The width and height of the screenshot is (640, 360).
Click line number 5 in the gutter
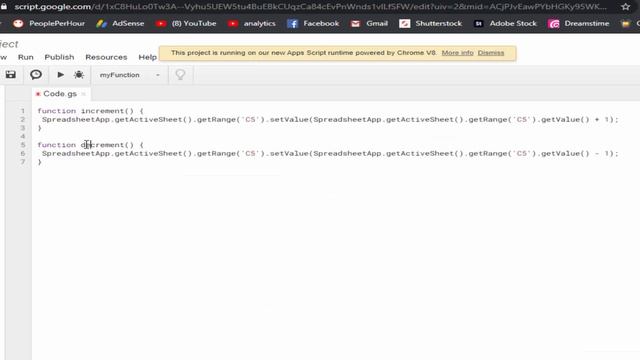pos(23,145)
